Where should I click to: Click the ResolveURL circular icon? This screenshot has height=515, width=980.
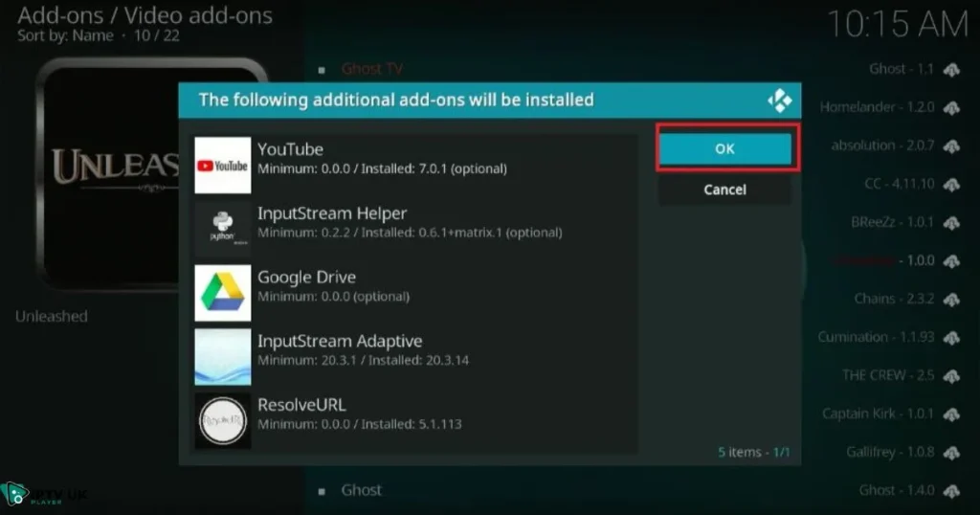click(222, 420)
